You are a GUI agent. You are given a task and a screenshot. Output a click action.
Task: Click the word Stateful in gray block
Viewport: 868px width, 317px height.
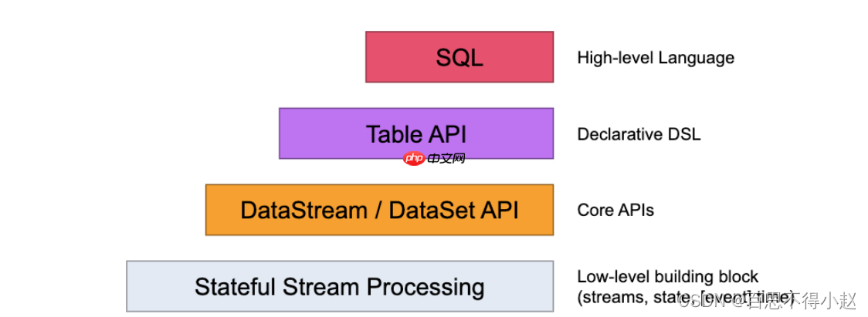tap(236, 287)
